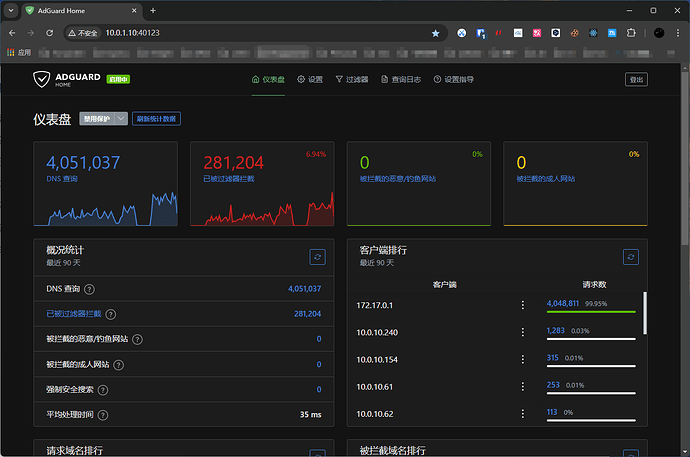Click request count 315 for 10.0.10.154
This screenshot has height=457, width=690.
(x=553, y=358)
